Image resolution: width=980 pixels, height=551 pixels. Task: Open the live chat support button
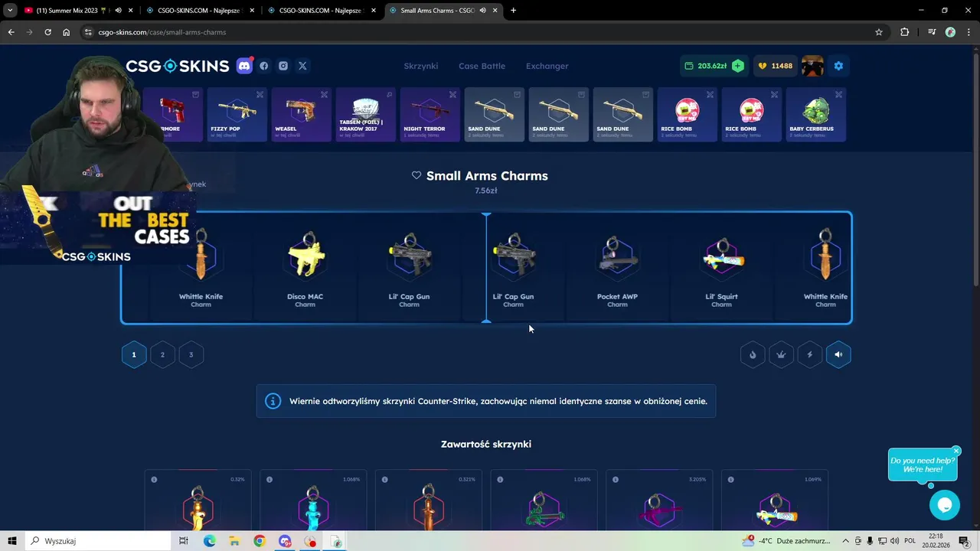(x=944, y=505)
